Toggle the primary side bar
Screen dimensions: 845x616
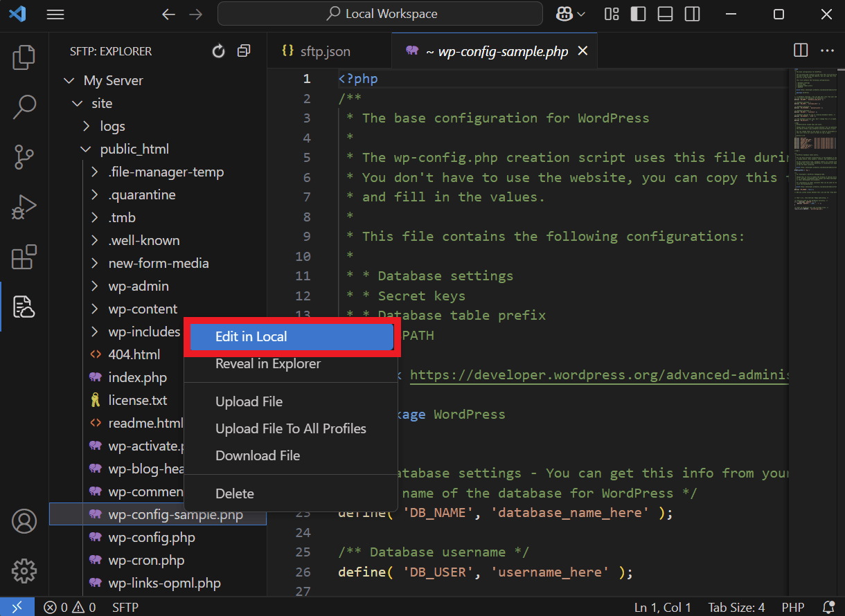pos(638,14)
